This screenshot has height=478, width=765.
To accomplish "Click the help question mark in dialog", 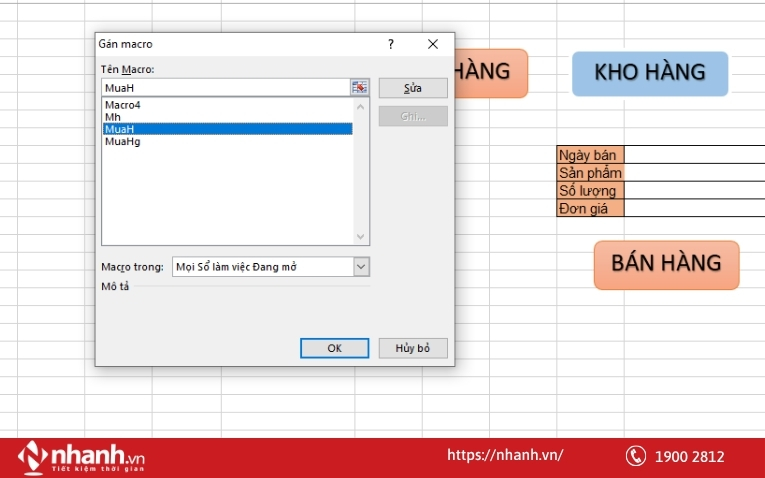I will click(391, 44).
